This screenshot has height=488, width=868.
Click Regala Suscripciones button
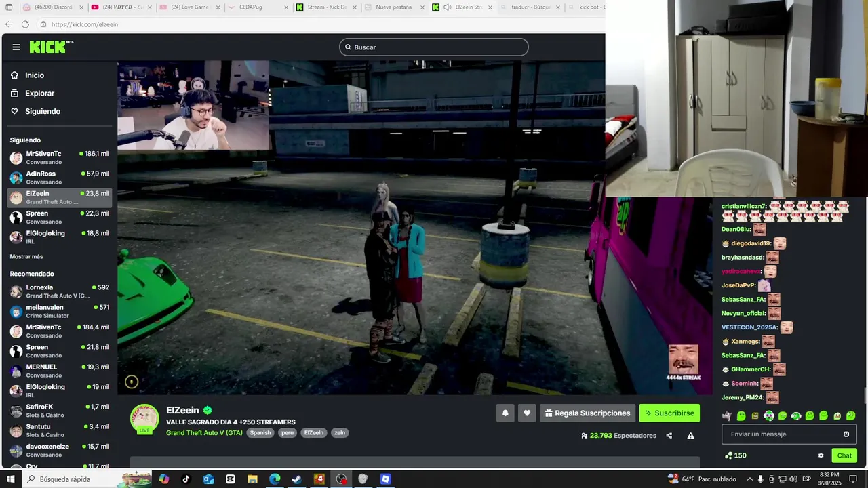tap(587, 413)
